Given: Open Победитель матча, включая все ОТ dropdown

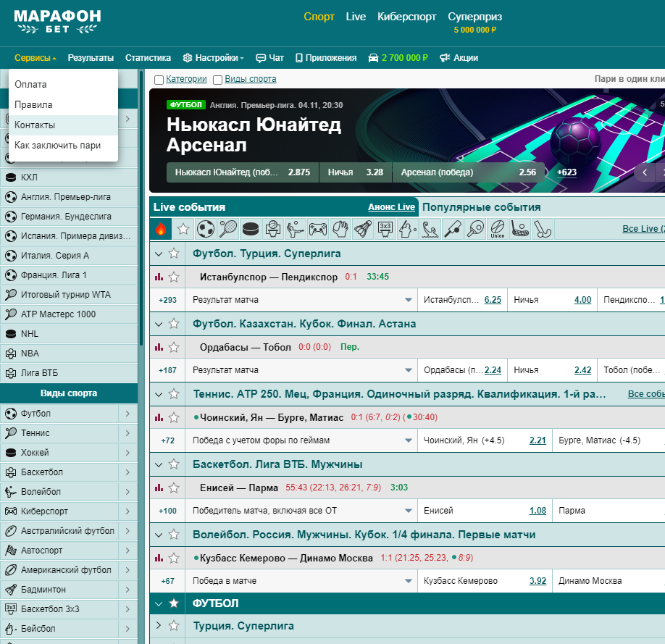Looking at the screenshot, I should tap(409, 511).
